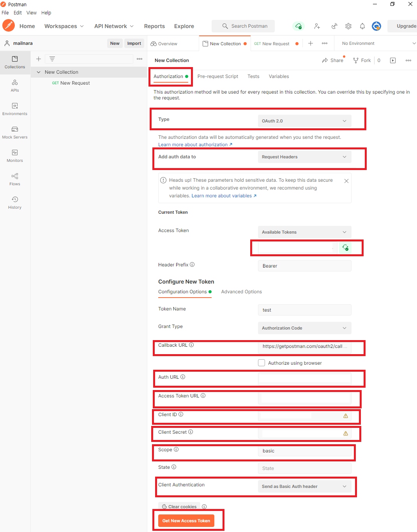Click the State input field
This screenshot has width=417, height=532.
pos(304,468)
